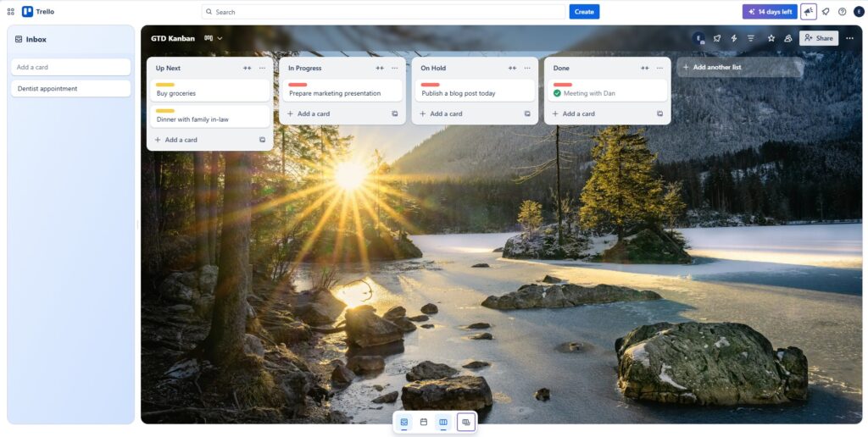Collapse the Done list
The width and height of the screenshot is (868, 437).
[x=645, y=68]
